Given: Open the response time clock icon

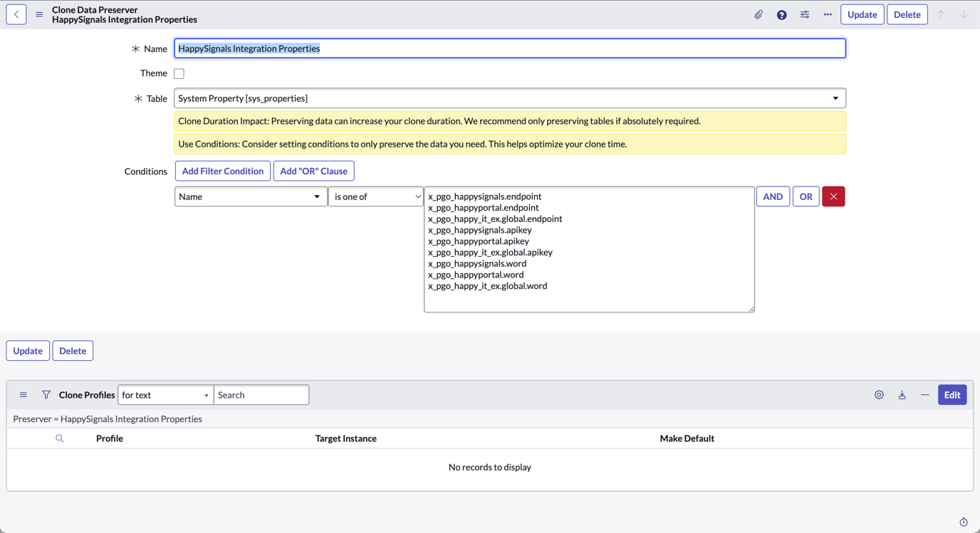Looking at the screenshot, I should tap(964, 522).
